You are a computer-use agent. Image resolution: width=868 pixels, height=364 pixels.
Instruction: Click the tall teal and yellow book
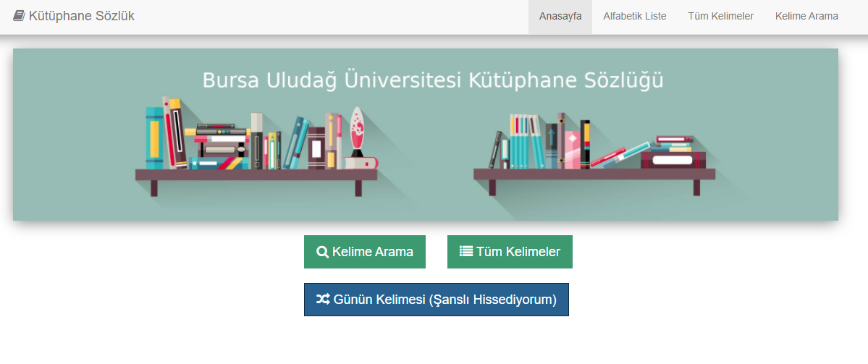(154, 138)
